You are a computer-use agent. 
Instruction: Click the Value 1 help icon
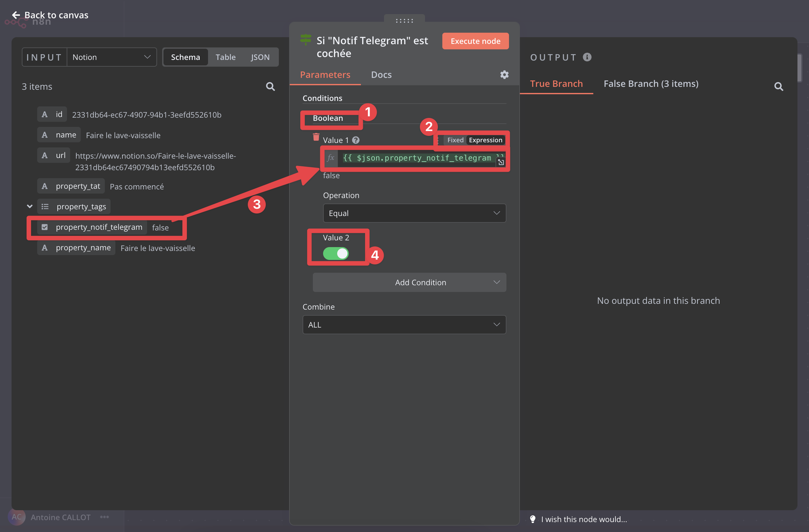click(355, 140)
